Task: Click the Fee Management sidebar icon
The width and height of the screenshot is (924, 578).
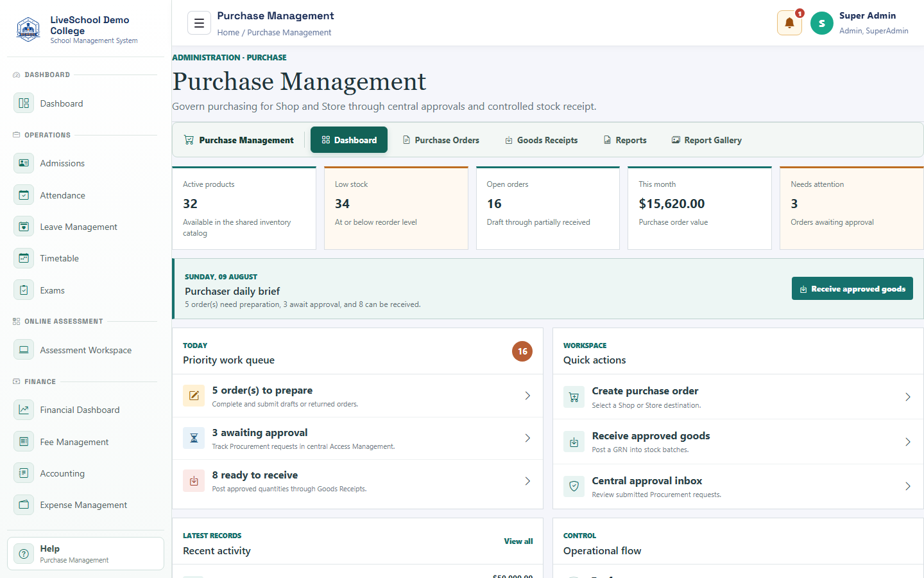Action: (x=24, y=442)
